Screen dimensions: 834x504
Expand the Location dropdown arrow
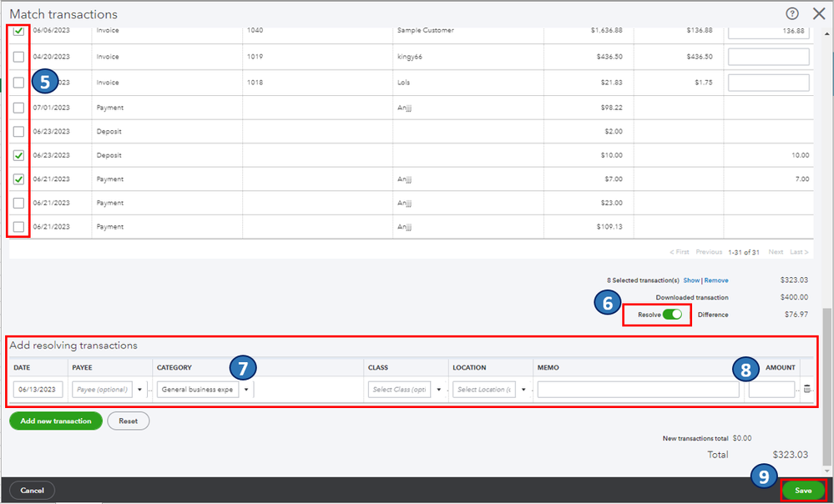pos(523,390)
